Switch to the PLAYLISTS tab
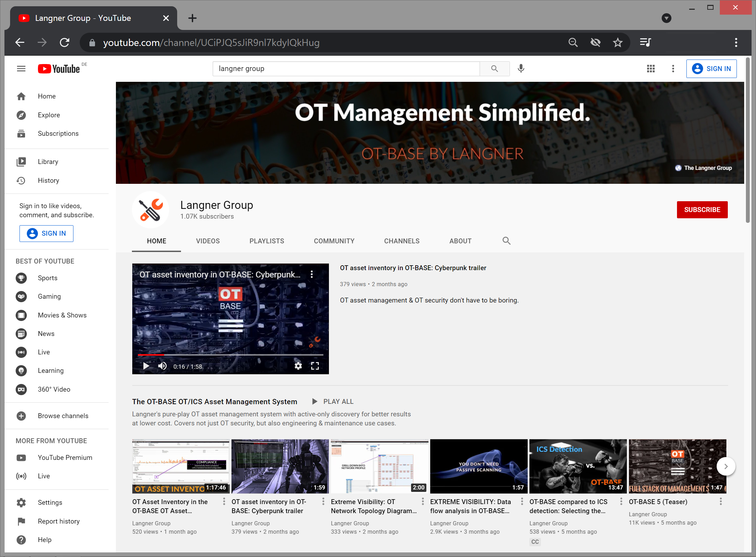756x557 pixels. (267, 241)
